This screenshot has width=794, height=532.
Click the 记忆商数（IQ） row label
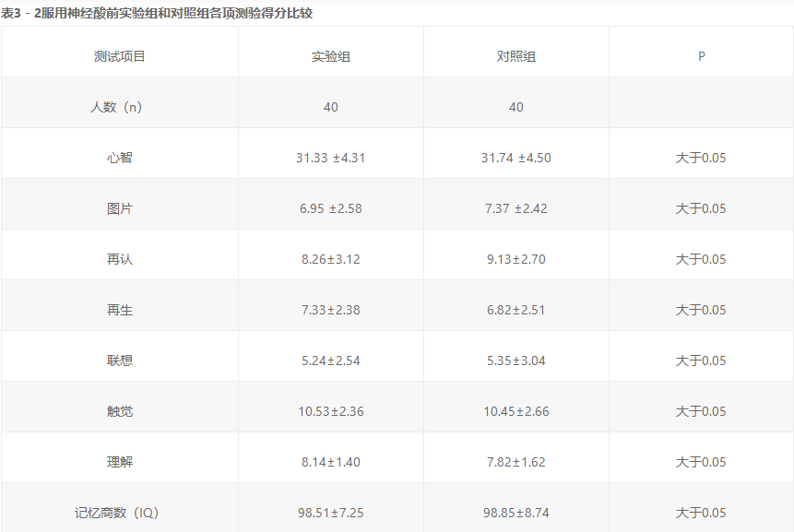pos(117,513)
